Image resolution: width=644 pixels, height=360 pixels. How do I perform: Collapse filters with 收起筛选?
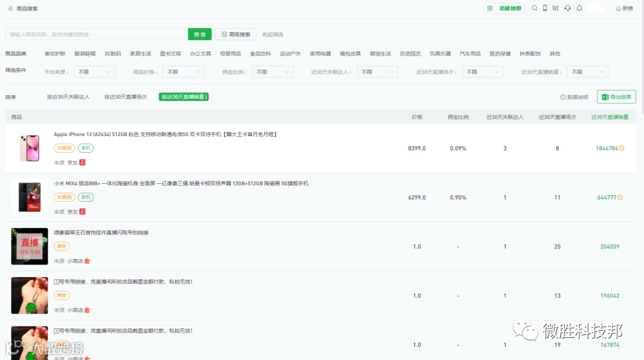pyautogui.click(x=273, y=35)
